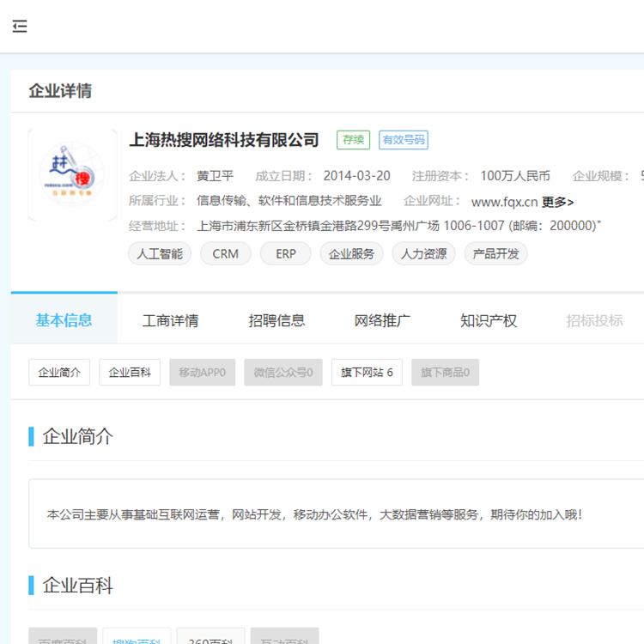Click the 企业简介 section heading
644x644 pixels.
77,436
